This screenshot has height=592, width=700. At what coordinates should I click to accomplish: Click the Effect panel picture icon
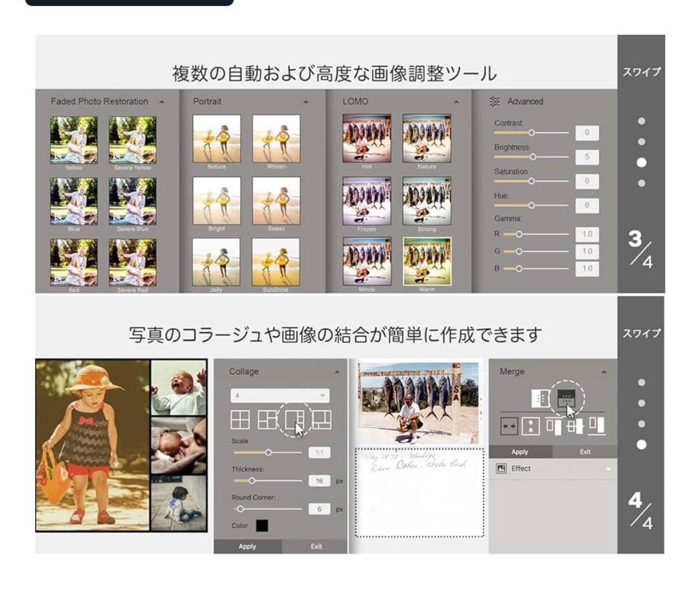[x=501, y=468]
